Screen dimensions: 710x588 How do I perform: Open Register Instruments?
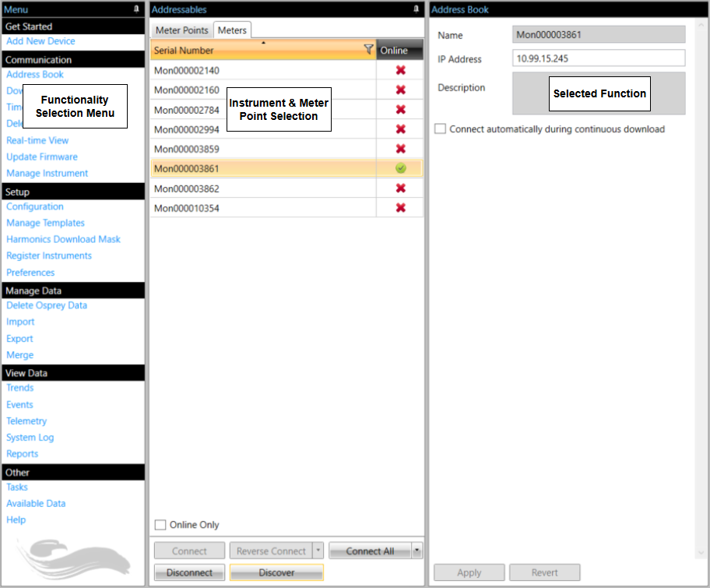click(49, 255)
